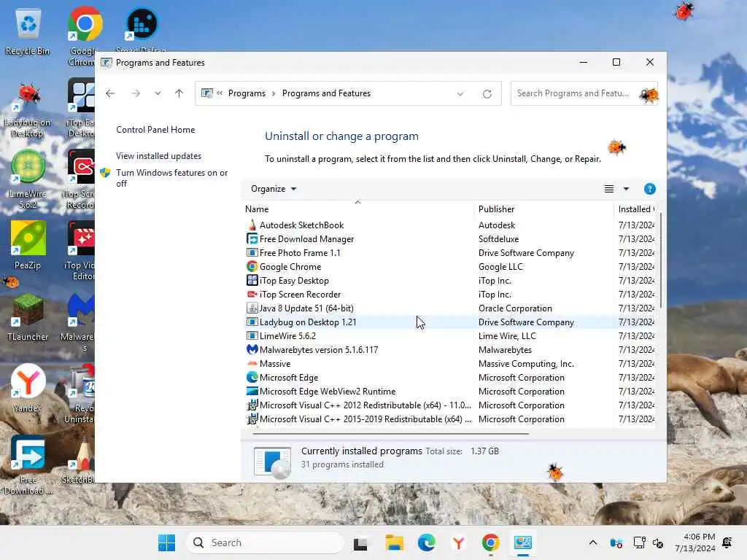Click Lime Wire, LLC publisher cell
Image resolution: width=747 pixels, height=560 pixels.
pyautogui.click(x=507, y=336)
